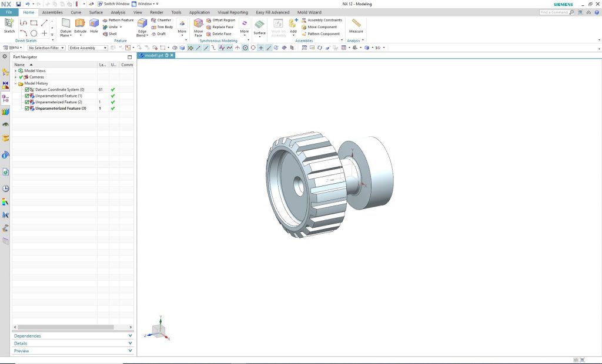Choose the Edge Blend tool

142,25
